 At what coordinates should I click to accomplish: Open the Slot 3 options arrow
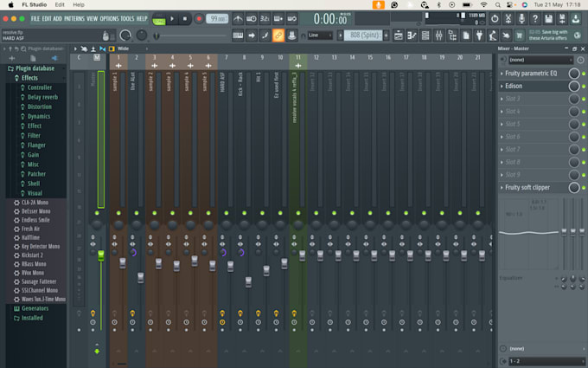click(502, 99)
